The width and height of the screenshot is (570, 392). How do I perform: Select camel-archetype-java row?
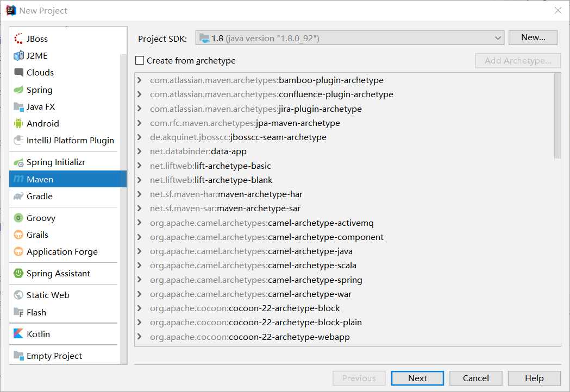[344, 251]
